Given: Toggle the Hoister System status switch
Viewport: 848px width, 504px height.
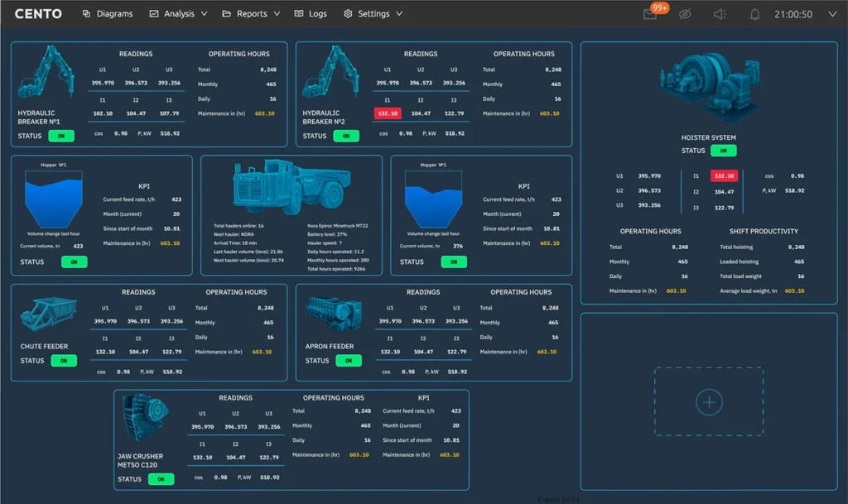Looking at the screenshot, I should pyautogui.click(x=723, y=151).
